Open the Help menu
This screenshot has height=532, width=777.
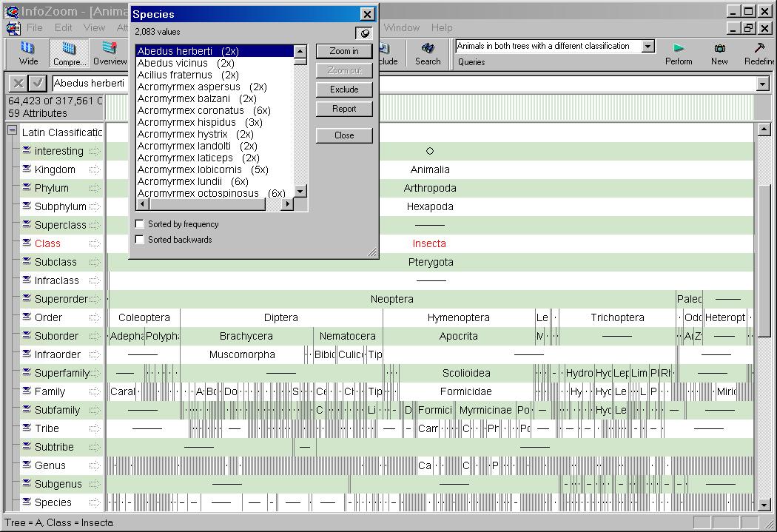pyautogui.click(x=442, y=28)
